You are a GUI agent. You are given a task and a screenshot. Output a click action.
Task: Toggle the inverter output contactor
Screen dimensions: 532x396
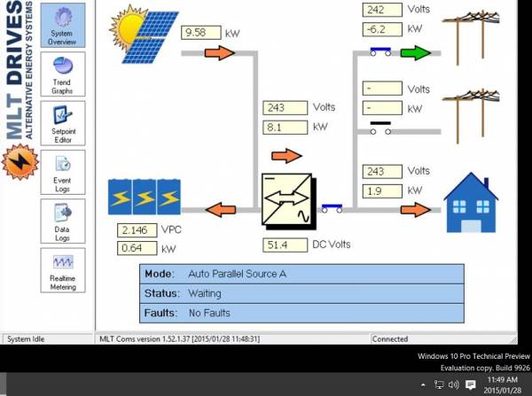(332, 208)
